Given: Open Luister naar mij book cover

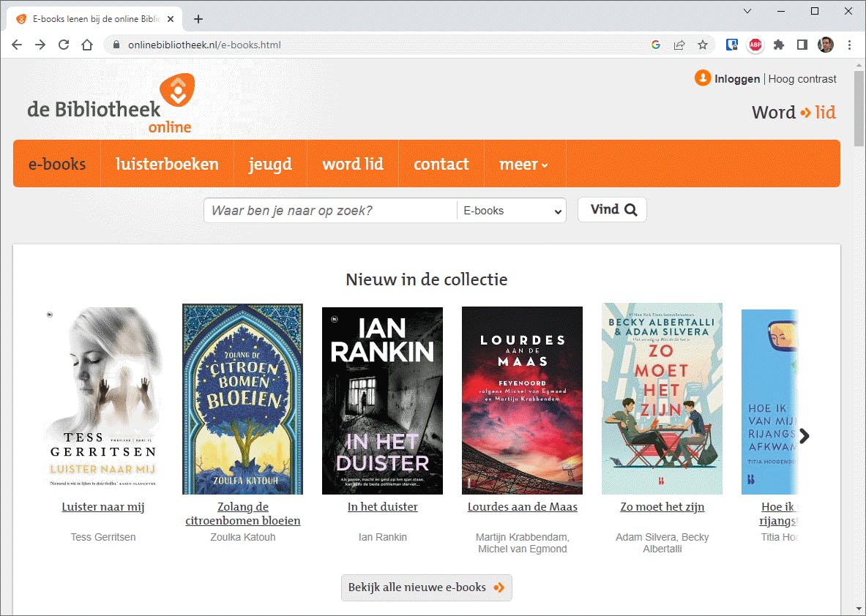Looking at the screenshot, I should coord(102,399).
